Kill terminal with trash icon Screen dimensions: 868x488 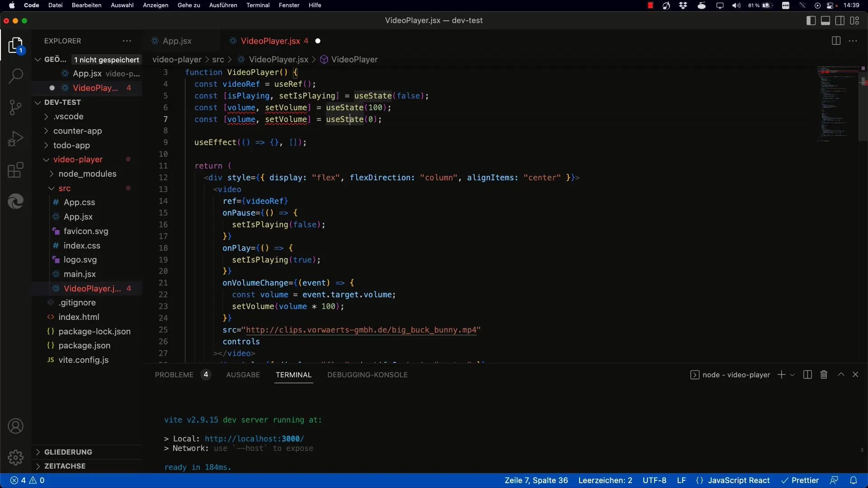pos(824,375)
